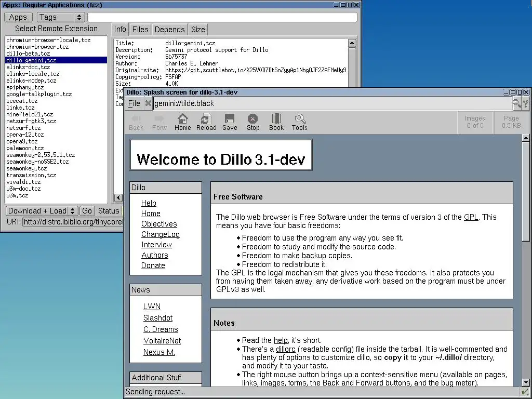Image resolution: width=532 pixels, height=399 pixels.
Task: Click the Go button in Apps window
Action: tap(87, 211)
